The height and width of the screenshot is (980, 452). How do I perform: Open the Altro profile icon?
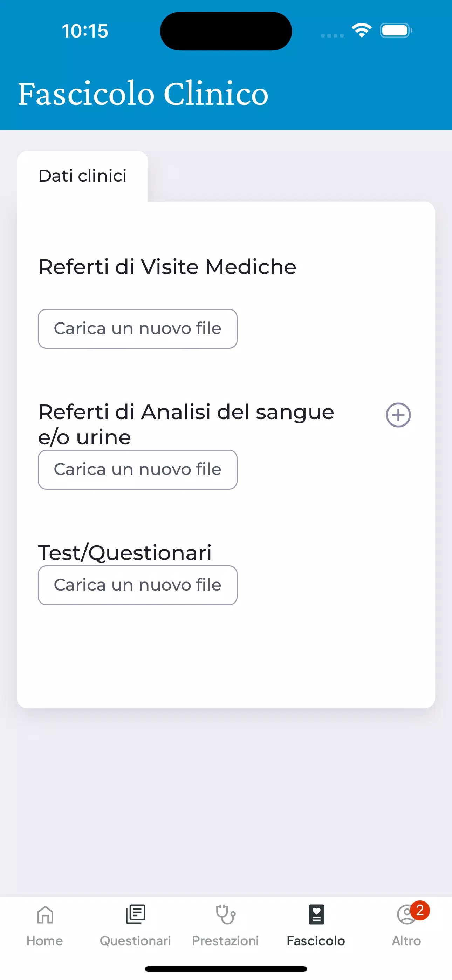(x=406, y=915)
